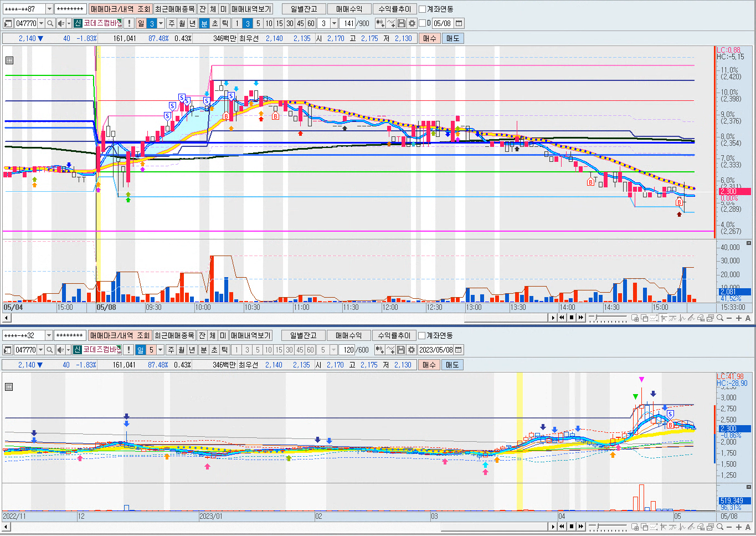
Task: Open speaker options dropdown in top chart
Action: point(69,23)
